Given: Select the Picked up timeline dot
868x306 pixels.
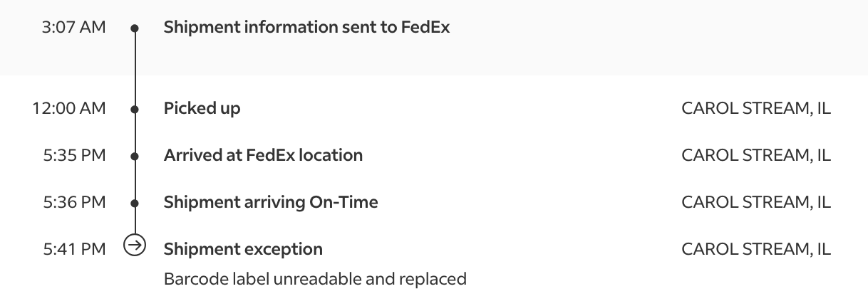Looking at the screenshot, I should coord(135,110).
